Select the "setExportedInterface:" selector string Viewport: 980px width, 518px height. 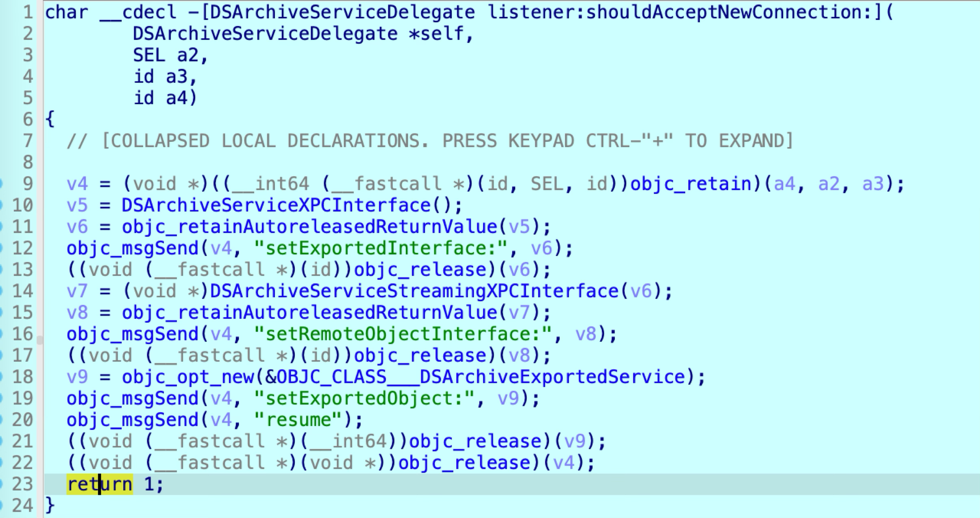381,248
